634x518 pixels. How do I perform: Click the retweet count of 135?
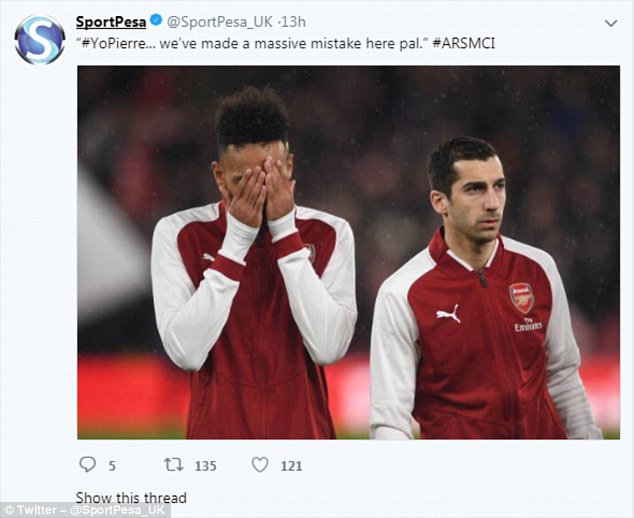[x=206, y=465]
